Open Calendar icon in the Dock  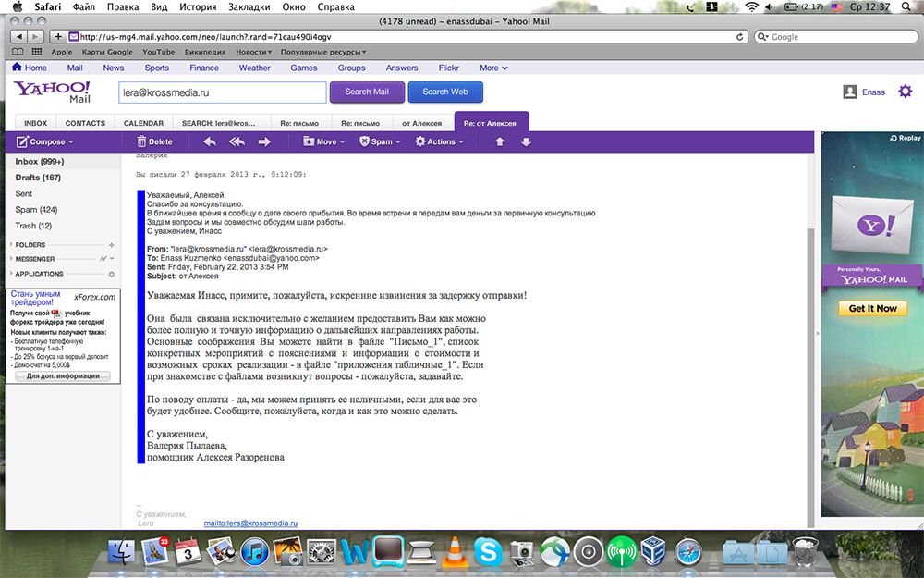[x=188, y=551]
